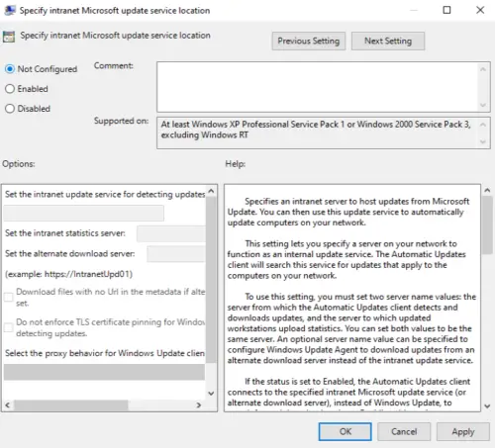Go to Next Setting

click(x=388, y=41)
